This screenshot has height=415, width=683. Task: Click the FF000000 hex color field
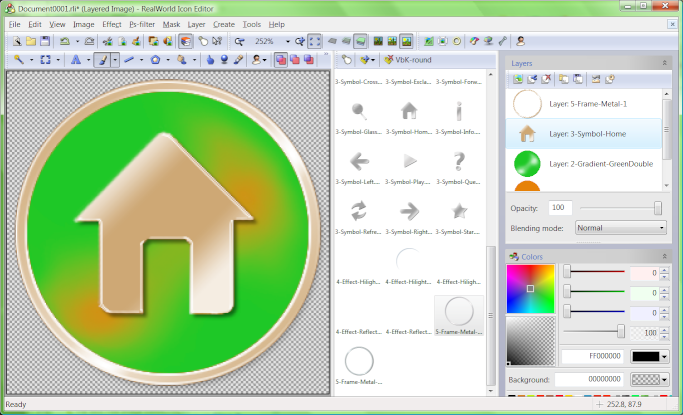tap(592, 356)
